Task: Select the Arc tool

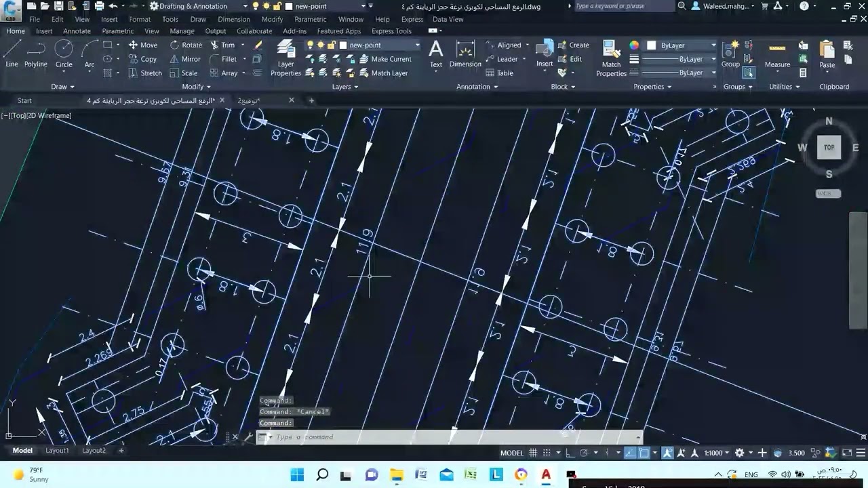Action: click(90, 54)
